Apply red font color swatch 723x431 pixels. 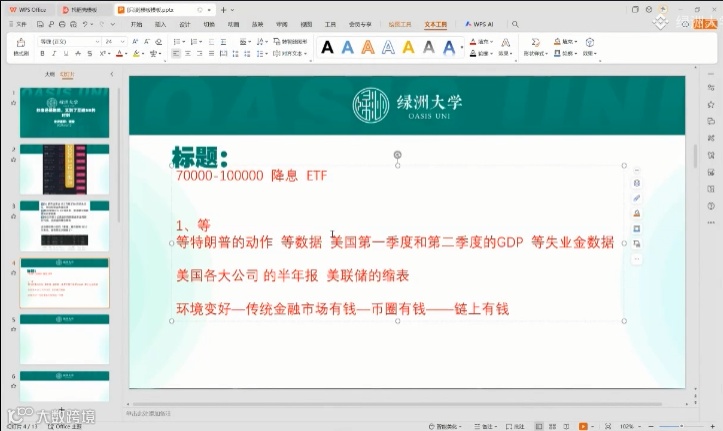pyautogui.click(x=119, y=54)
